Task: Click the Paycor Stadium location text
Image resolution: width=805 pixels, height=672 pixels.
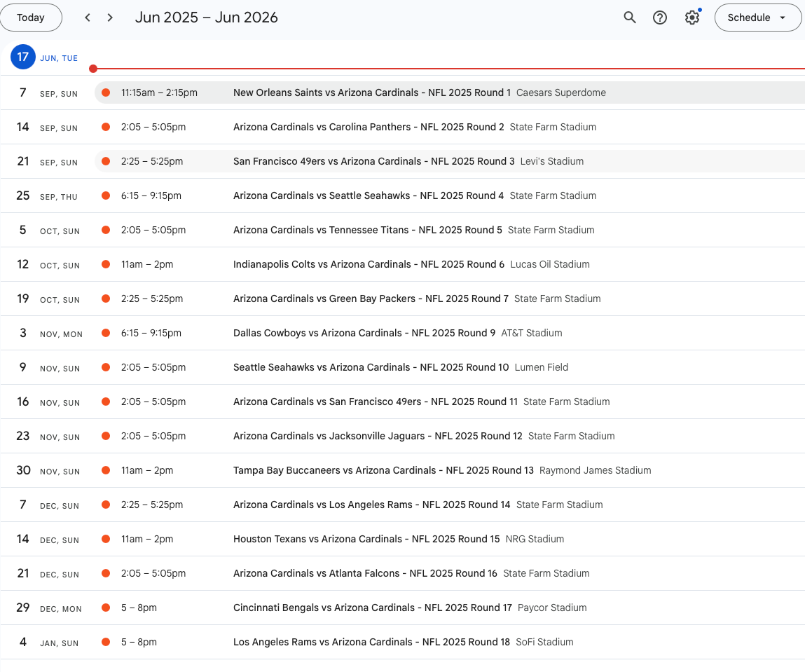Action: tap(552, 608)
